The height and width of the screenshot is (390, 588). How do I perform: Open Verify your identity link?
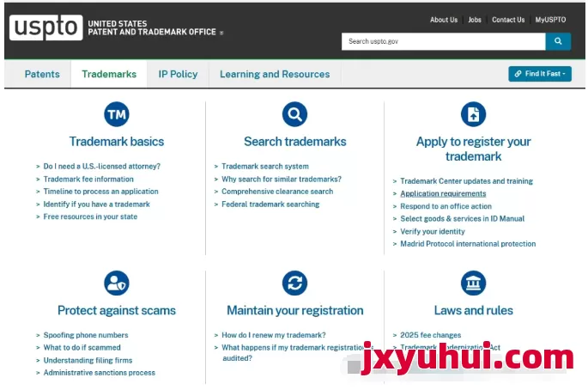pos(433,231)
